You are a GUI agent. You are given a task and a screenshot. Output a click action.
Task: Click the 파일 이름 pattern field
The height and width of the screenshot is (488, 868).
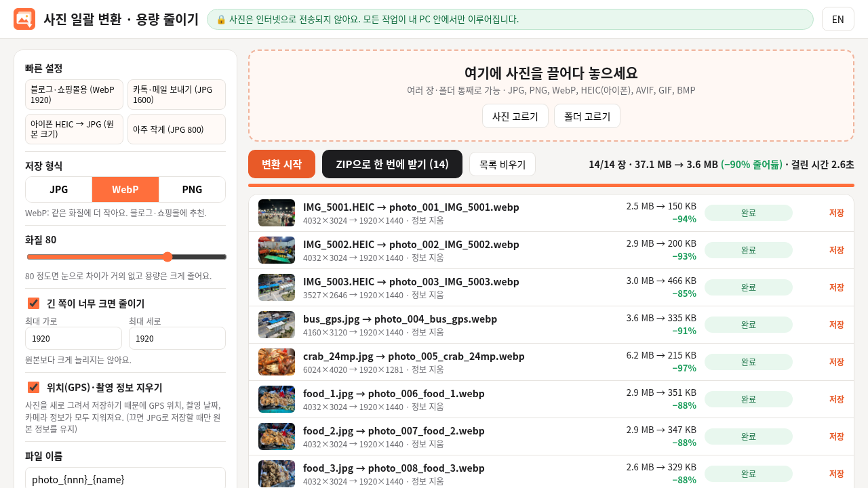click(125, 479)
